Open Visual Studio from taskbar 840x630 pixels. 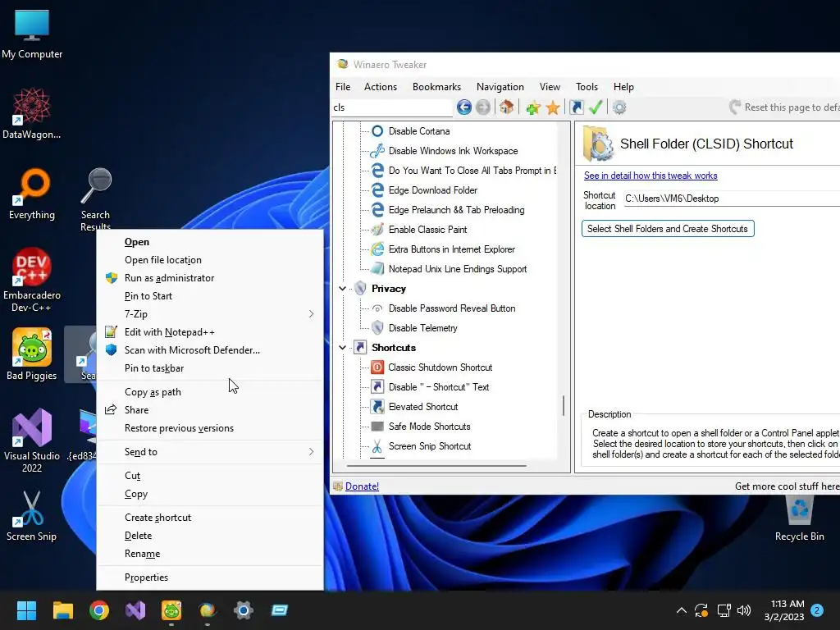(135, 610)
